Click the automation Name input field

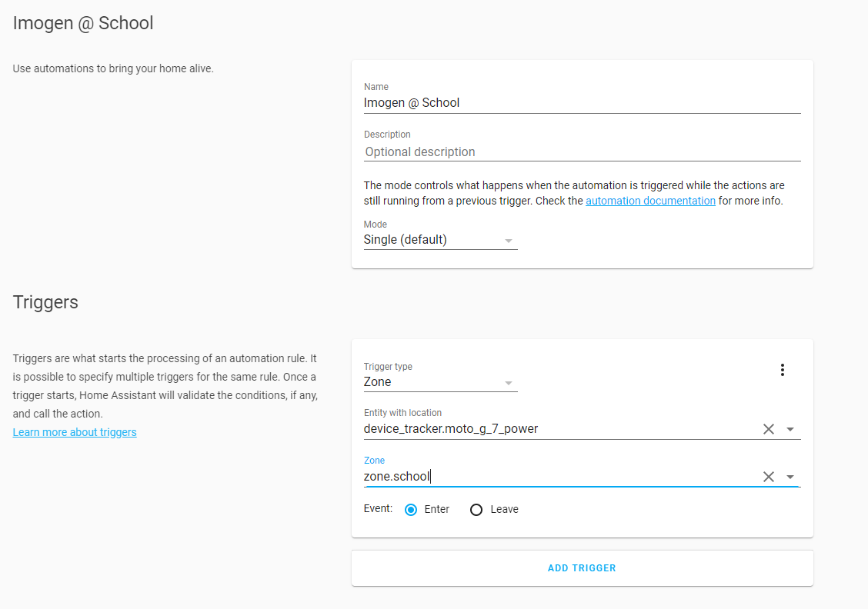(582, 103)
